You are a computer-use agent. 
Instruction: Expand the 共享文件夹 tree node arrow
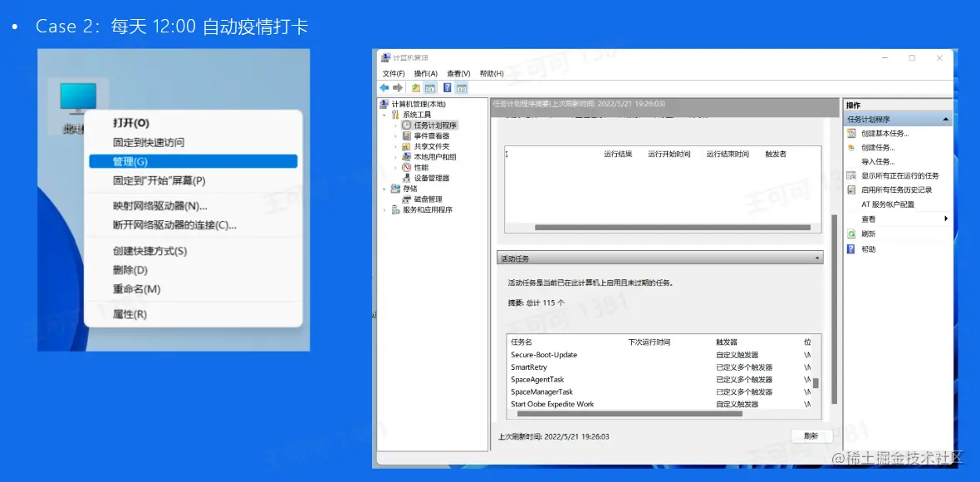click(x=395, y=147)
